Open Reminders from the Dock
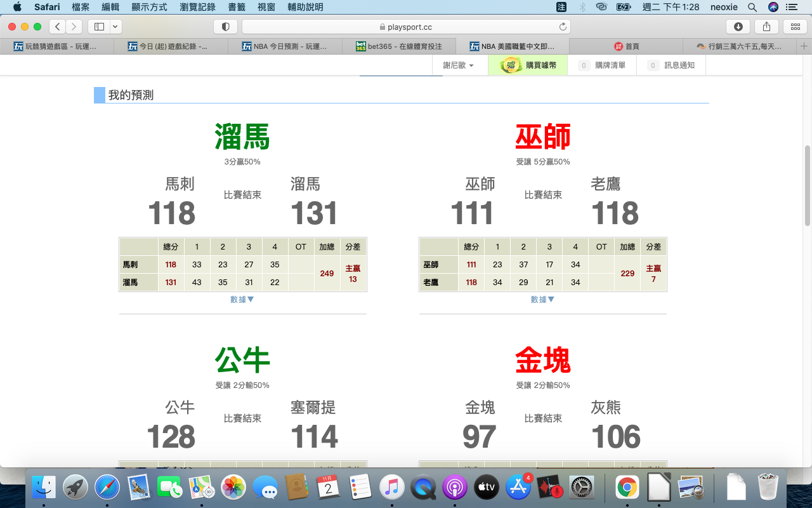Image resolution: width=812 pixels, height=508 pixels. coord(360,487)
